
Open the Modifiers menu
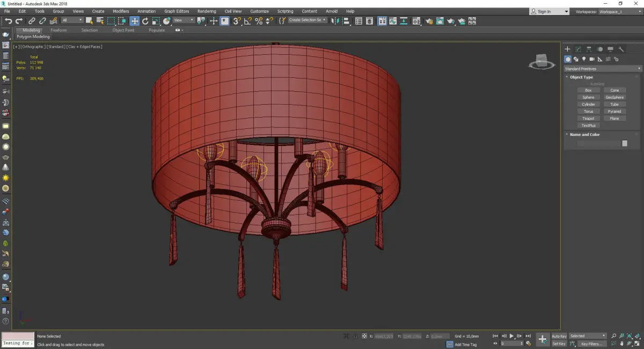point(121,11)
